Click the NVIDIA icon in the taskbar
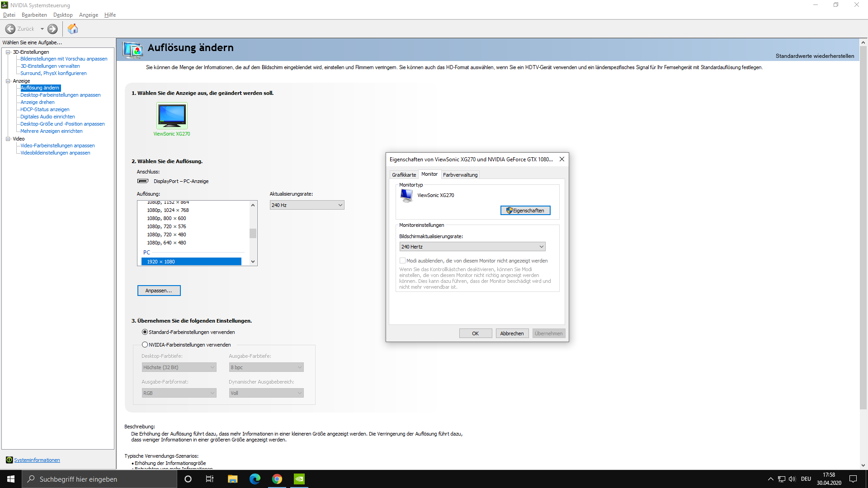 pyautogui.click(x=299, y=479)
